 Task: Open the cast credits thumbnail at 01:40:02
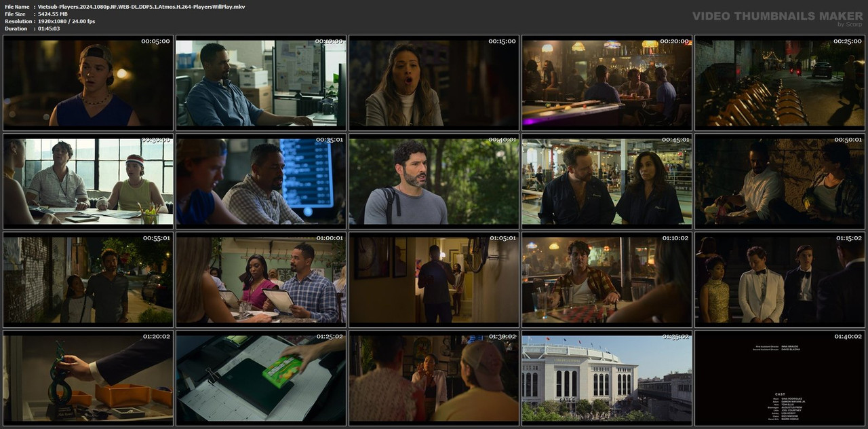click(780, 377)
